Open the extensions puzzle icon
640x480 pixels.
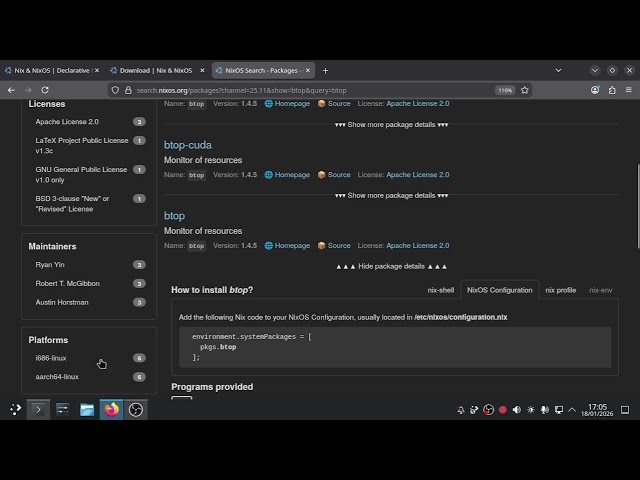612,90
